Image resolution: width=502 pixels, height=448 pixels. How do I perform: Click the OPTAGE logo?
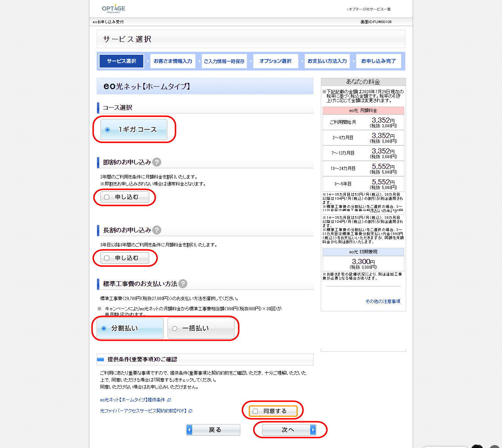(114, 9)
